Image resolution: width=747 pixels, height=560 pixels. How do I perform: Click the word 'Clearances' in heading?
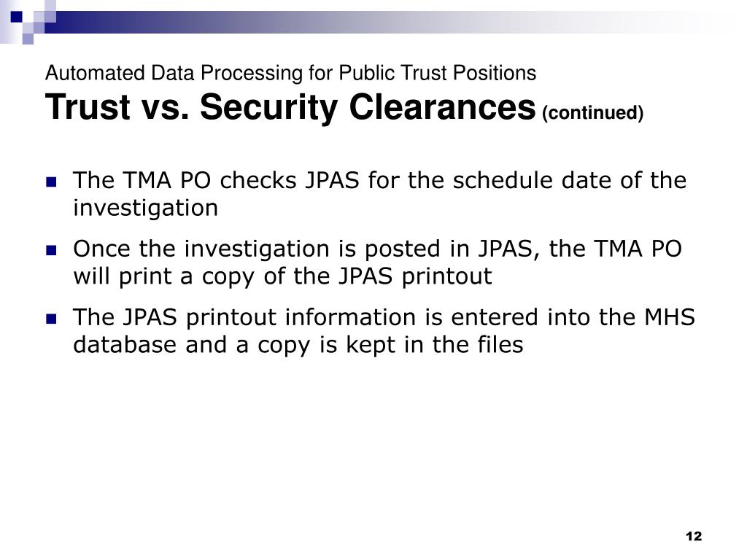tap(443, 106)
